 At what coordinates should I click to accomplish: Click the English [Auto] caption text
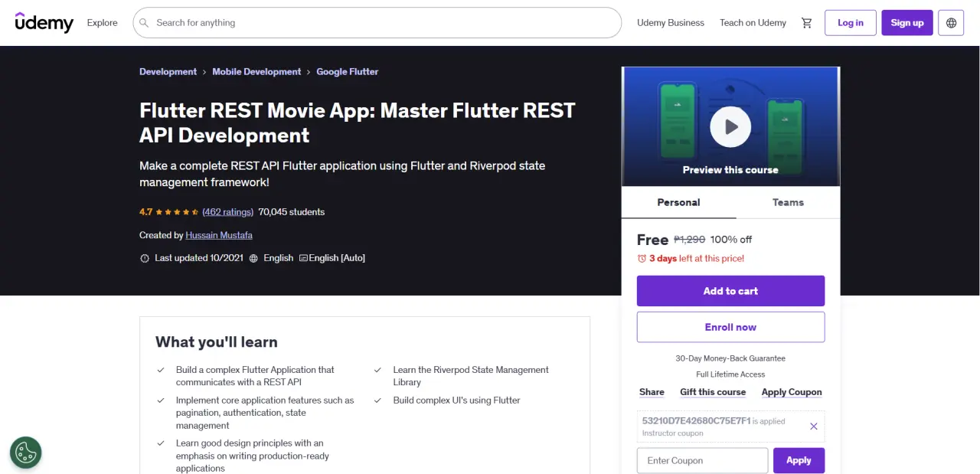337,258
